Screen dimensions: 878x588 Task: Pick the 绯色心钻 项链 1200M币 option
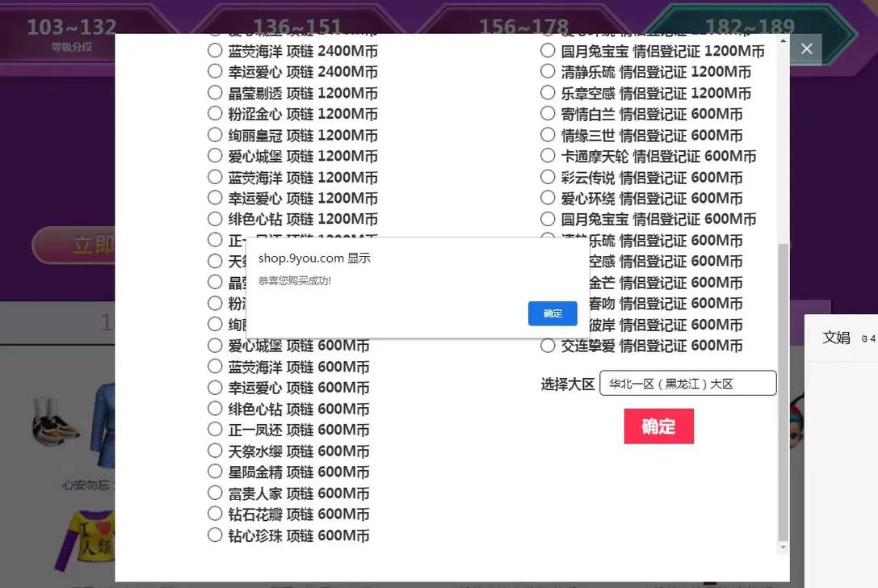(214, 218)
